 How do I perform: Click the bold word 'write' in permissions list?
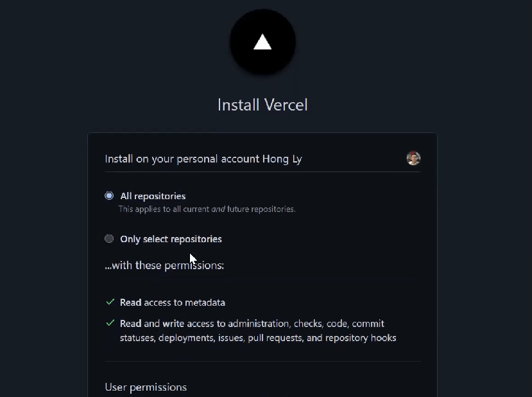point(173,324)
